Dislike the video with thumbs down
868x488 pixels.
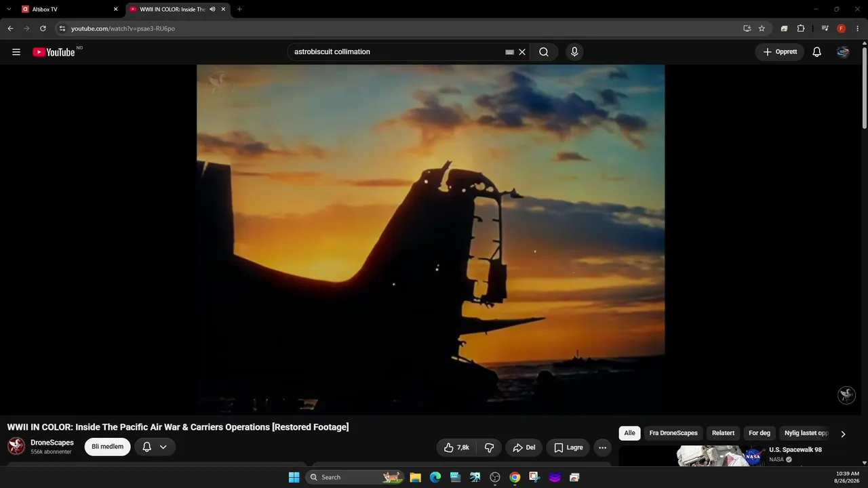pos(488,447)
